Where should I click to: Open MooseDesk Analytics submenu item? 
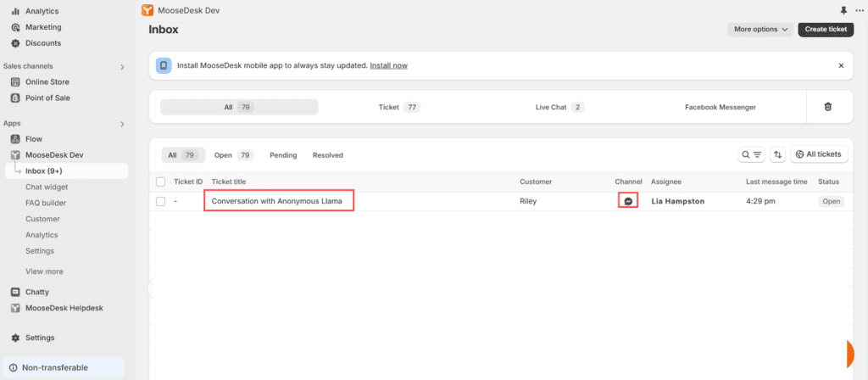tap(42, 236)
